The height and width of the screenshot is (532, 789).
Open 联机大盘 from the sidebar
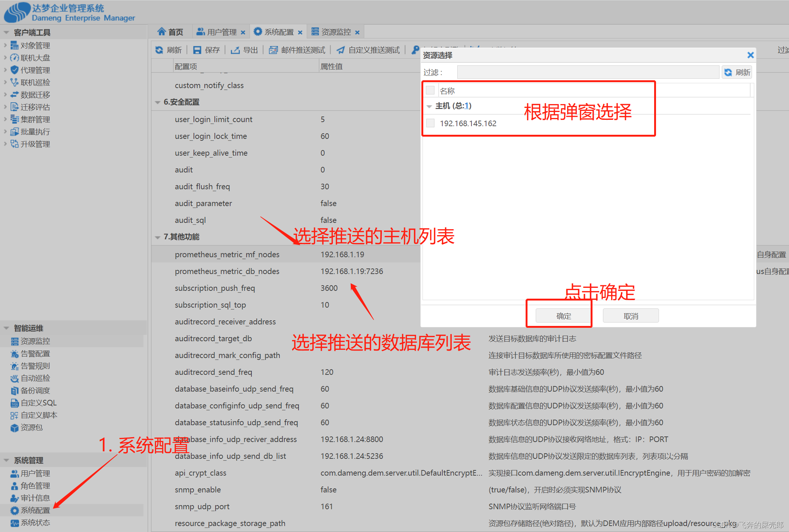tap(35, 58)
